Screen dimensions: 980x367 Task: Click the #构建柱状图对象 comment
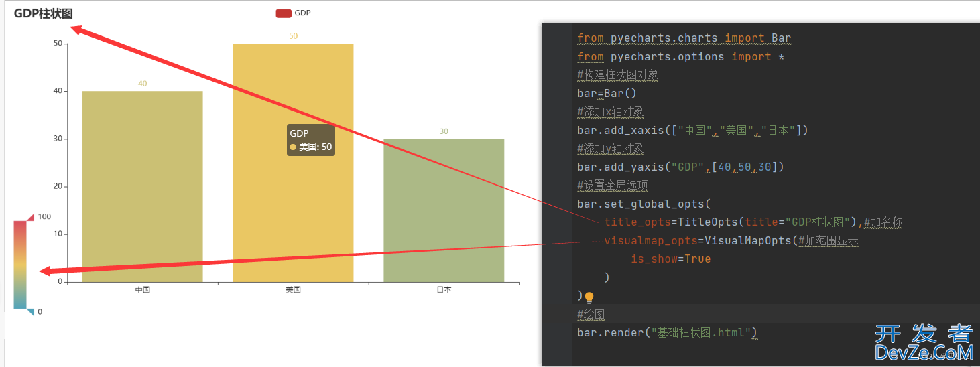617,75
